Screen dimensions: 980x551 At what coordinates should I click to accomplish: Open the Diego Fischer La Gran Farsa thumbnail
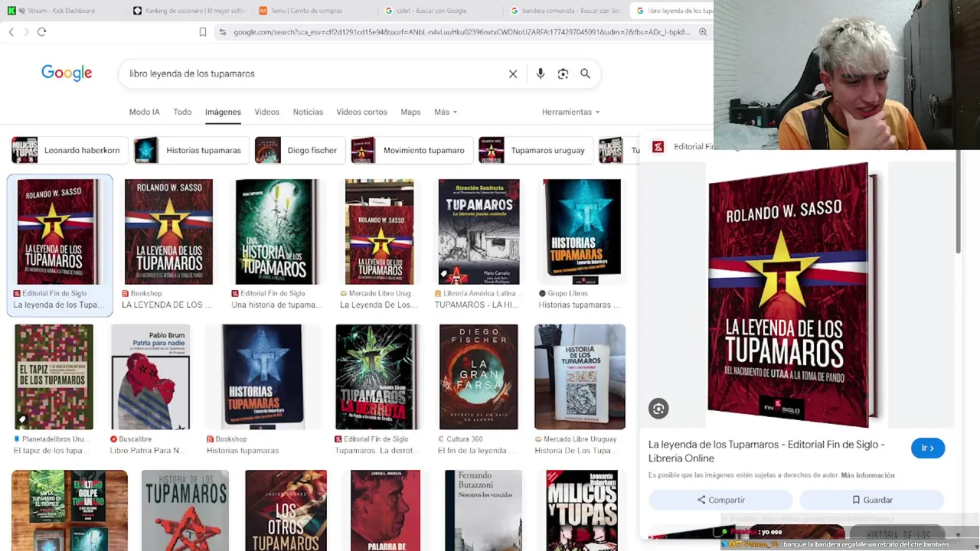479,377
